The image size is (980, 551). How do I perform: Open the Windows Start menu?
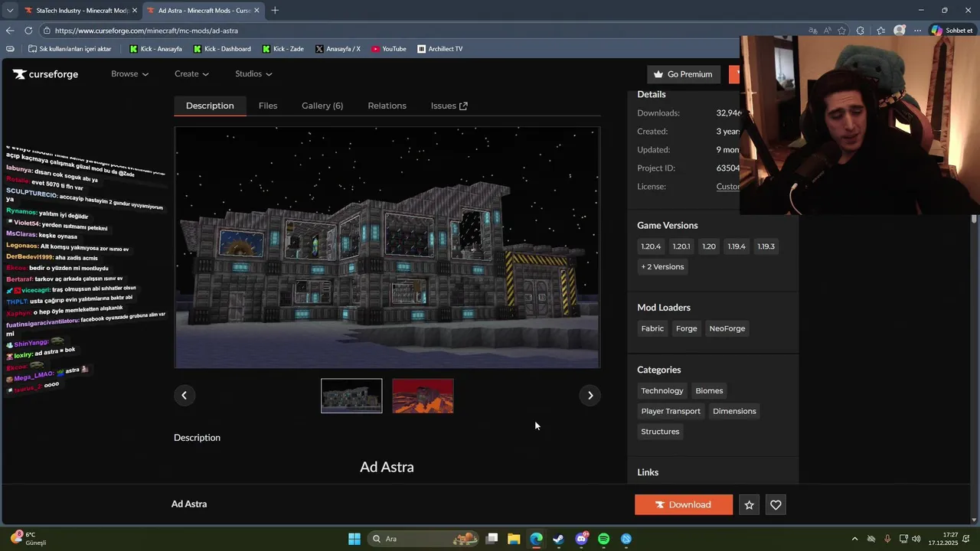click(x=354, y=539)
